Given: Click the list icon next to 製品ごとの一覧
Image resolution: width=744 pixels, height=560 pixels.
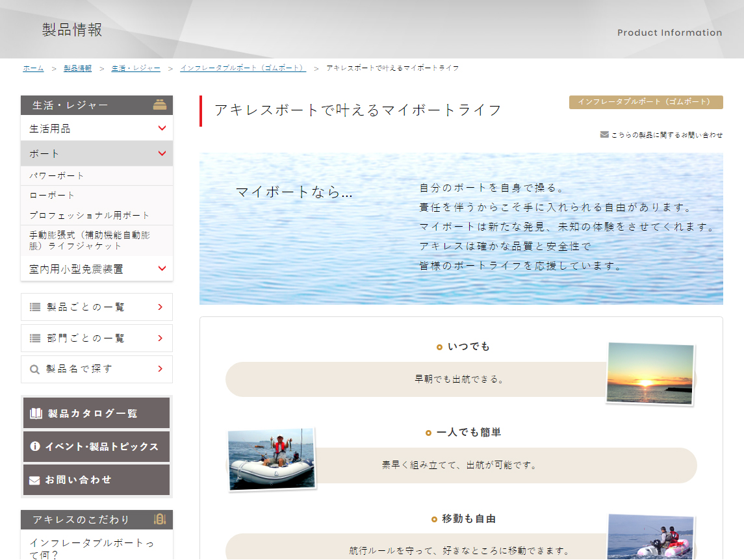Looking at the screenshot, I should pos(35,307).
